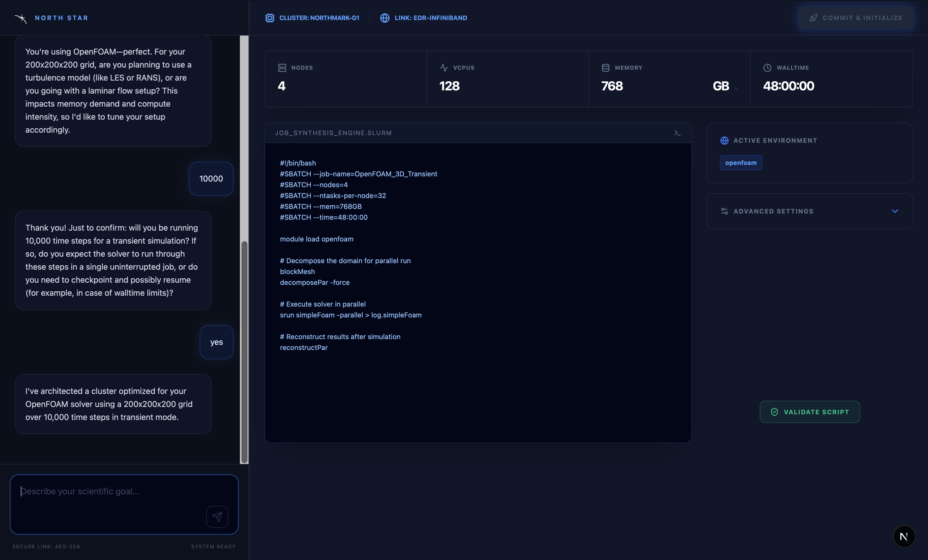Click the round N badge icon
The width and height of the screenshot is (928, 560).
(x=904, y=536)
